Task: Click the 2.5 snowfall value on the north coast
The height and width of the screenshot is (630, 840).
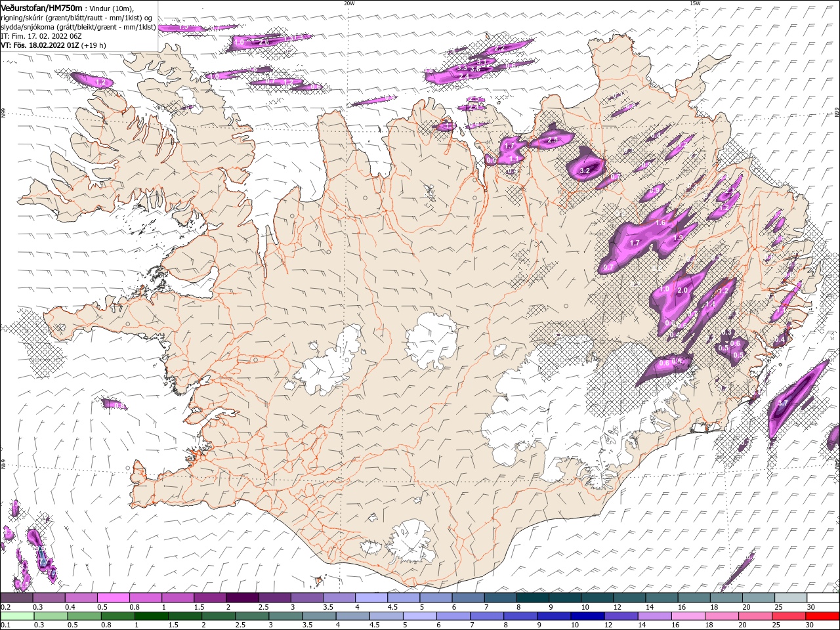Action: (553, 140)
